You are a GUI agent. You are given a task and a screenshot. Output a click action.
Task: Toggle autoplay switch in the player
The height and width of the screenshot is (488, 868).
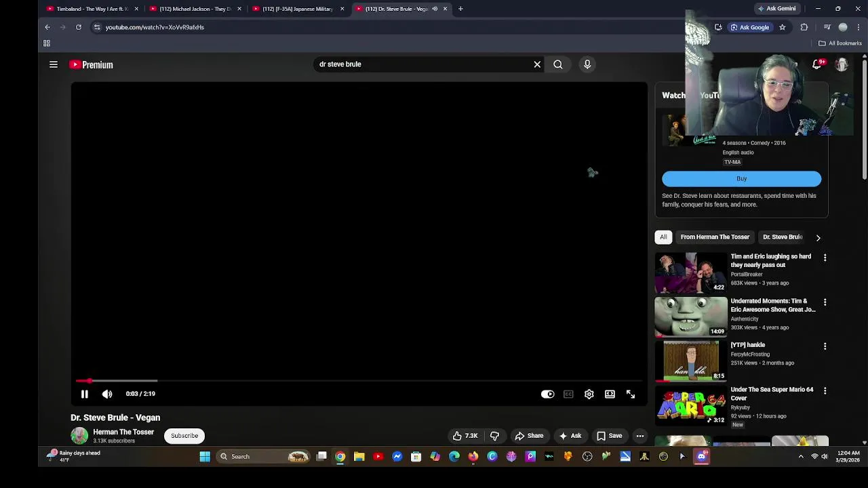547,394
